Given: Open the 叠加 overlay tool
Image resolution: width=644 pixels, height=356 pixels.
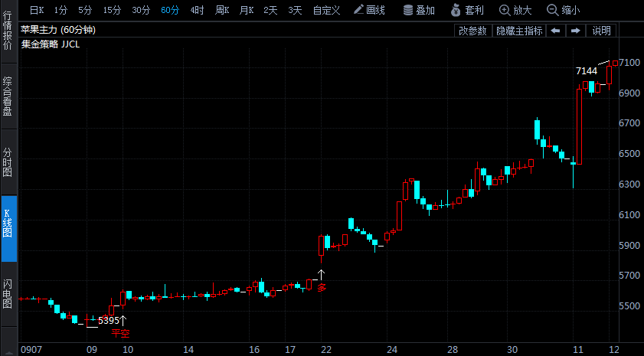Looking at the screenshot, I should point(419,10).
